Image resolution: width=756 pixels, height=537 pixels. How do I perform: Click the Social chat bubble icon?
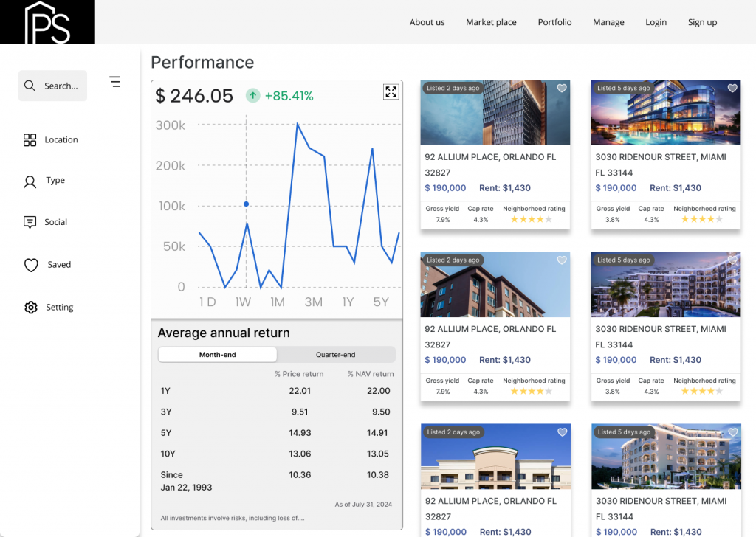point(30,222)
